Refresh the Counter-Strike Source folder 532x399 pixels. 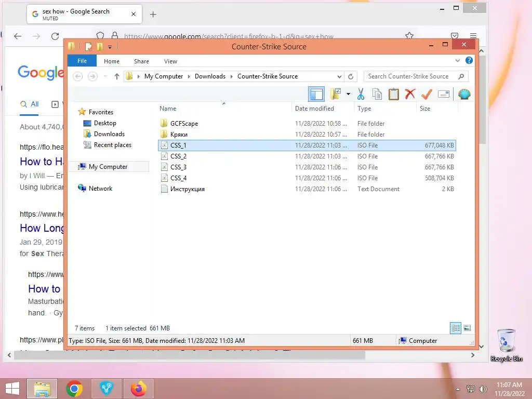pos(351,76)
